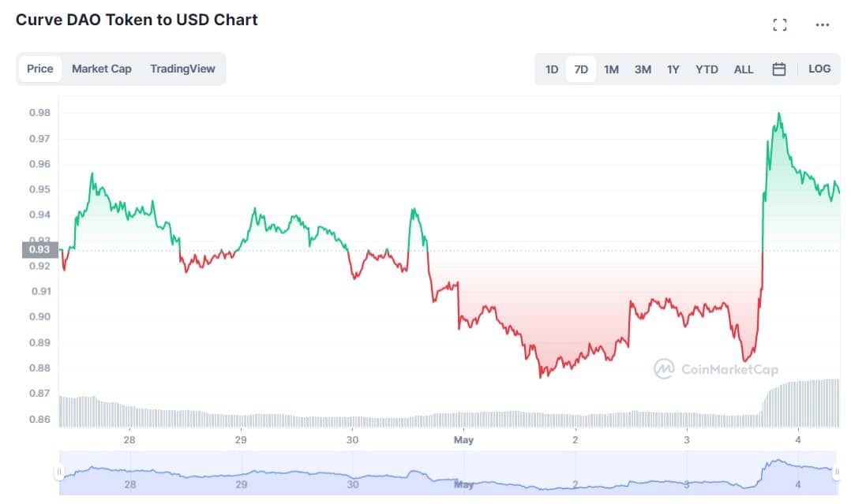Click the price peak near 0.98
Image resolution: width=851 pixels, height=504 pixels.
(x=779, y=114)
